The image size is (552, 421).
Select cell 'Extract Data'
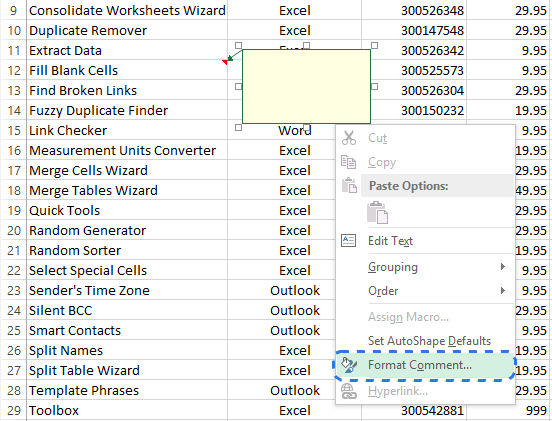pyautogui.click(x=127, y=50)
